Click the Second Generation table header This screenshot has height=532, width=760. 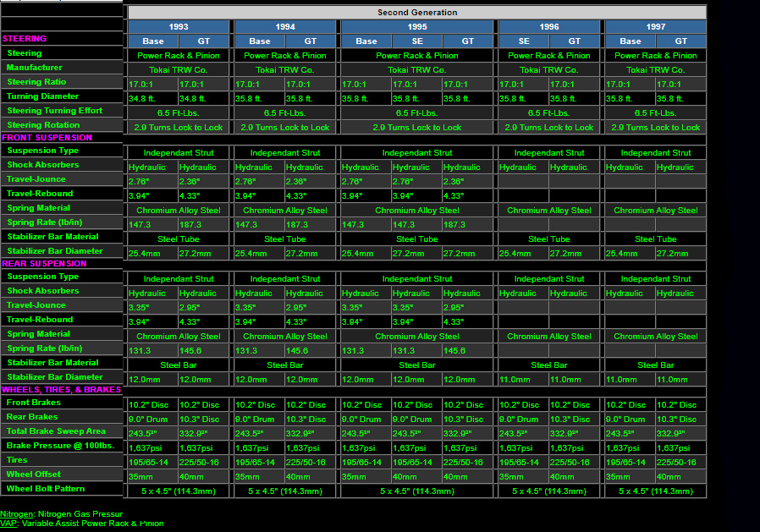coord(417,13)
